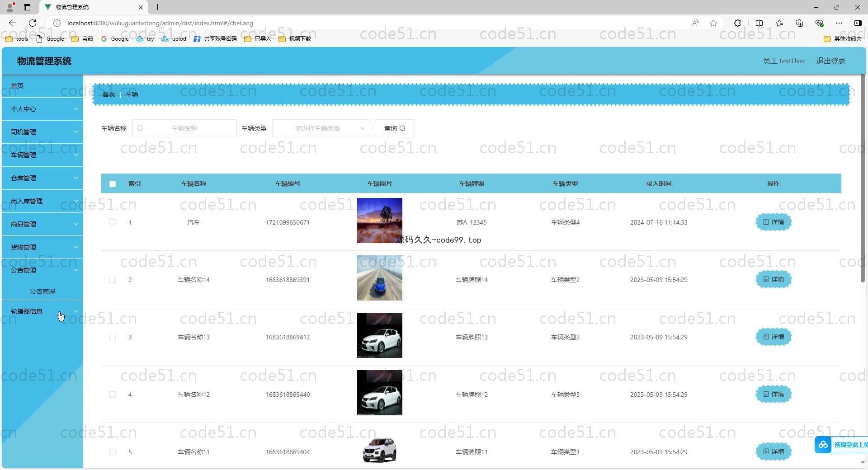Expand the 司机管理 sidebar menu
This screenshot has height=470, width=868.
tap(42, 132)
